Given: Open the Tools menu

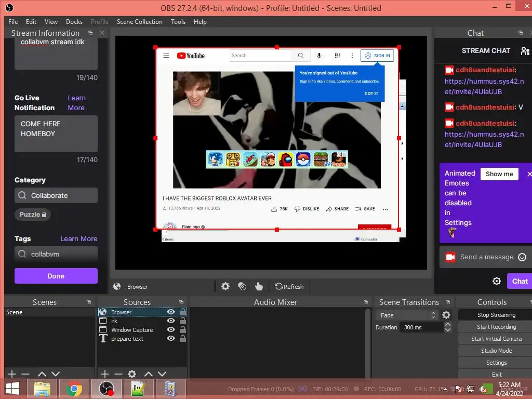Looking at the screenshot, I should click(178, 21).
